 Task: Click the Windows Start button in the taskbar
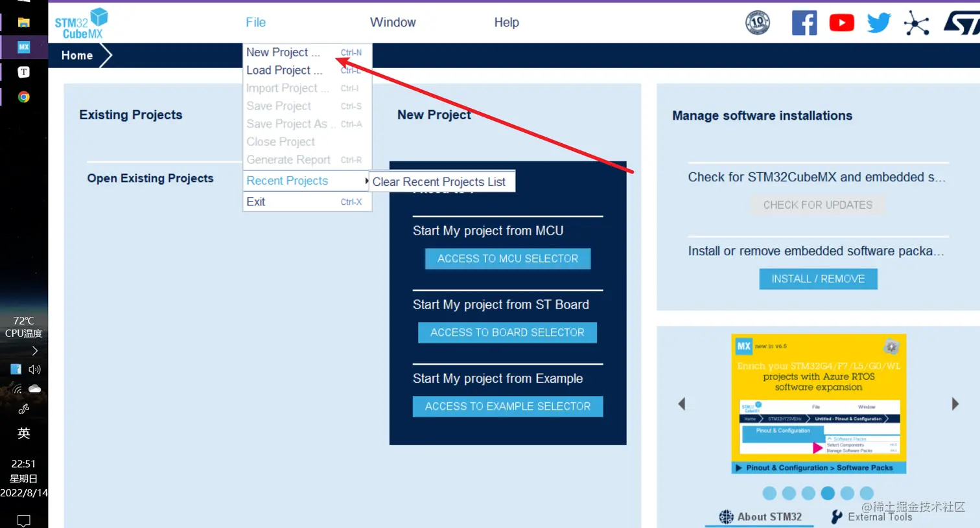[x=24, y=1]
